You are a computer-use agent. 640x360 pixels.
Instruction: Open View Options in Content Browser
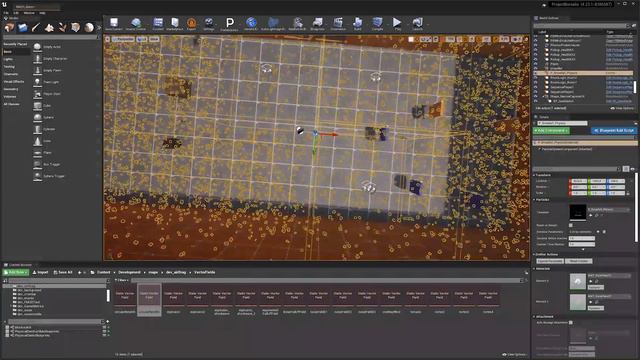(514, 354)
